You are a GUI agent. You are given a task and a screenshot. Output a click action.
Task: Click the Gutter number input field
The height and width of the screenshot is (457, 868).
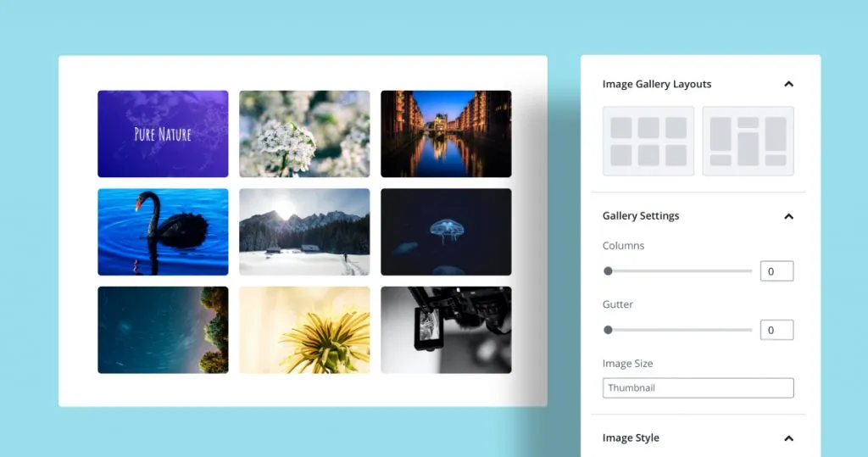(776, 330)
